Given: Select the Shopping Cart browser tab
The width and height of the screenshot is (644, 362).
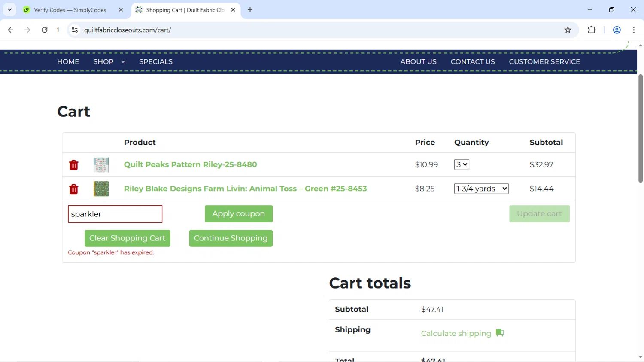Looking at the screenshot, I should point(186,10).
